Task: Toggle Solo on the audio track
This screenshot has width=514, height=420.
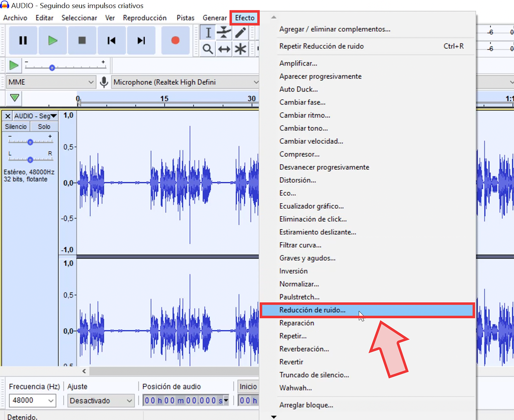Action: pyautogui.click(x=44, y=127)
